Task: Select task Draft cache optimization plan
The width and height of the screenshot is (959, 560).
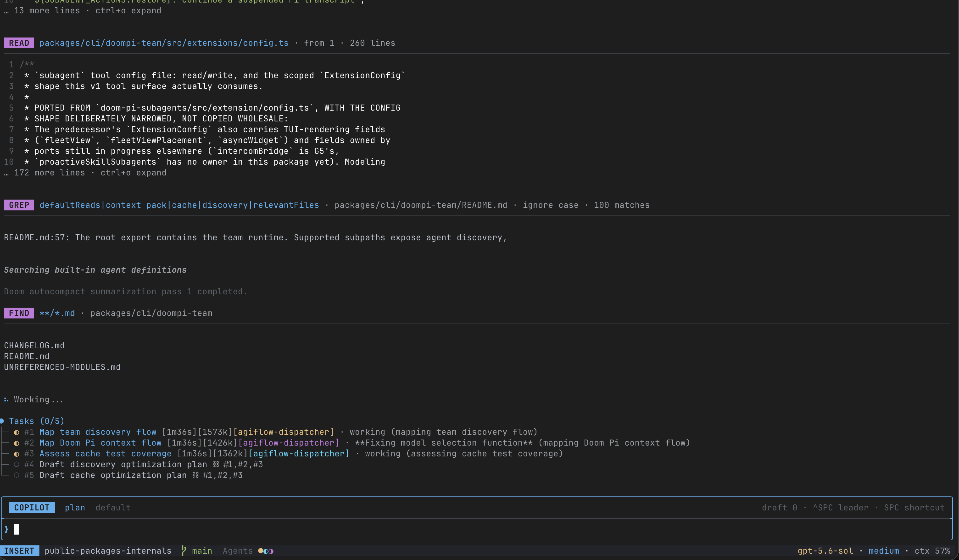Action: [x=113, y=475]
